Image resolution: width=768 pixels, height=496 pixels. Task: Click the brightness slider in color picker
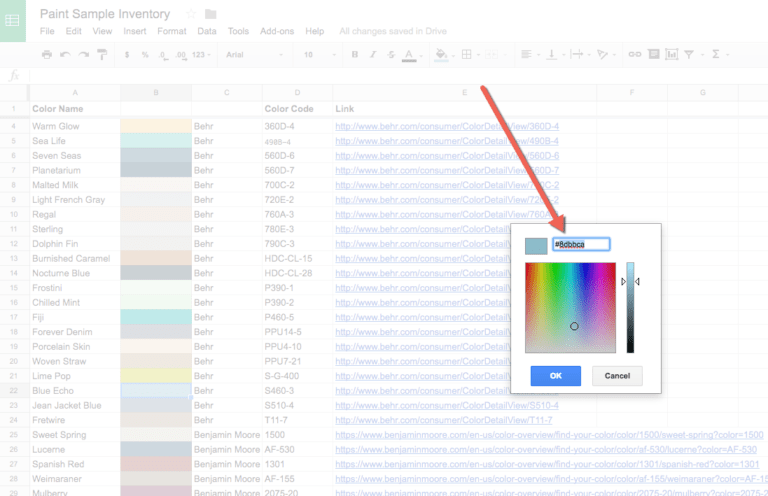(x=630, y=307)
